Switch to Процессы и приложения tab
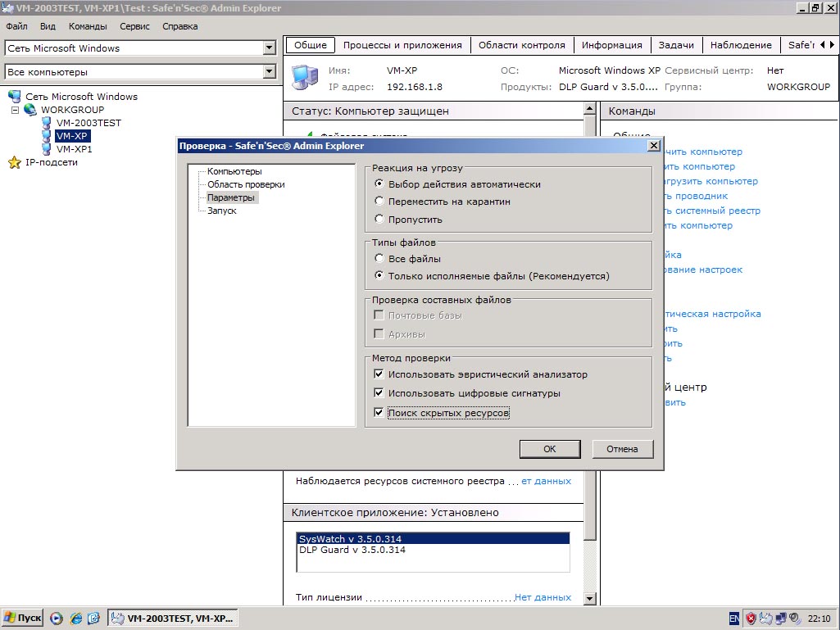840x630 pixels. [x=402, y=45]
